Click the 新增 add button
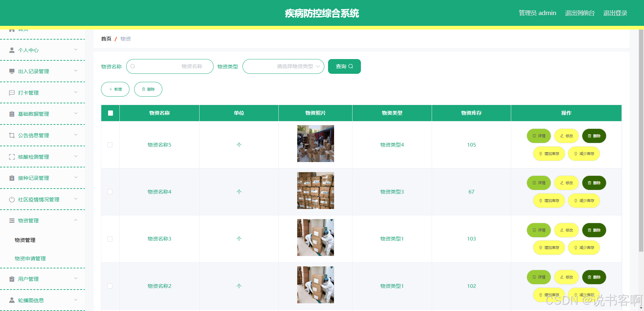This screenshot has width=644, height=311. coord(115,89)
